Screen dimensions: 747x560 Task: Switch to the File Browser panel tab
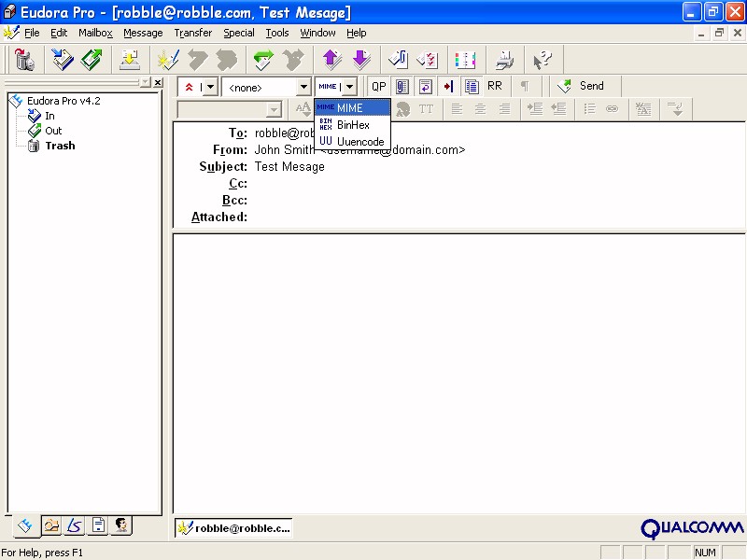coord(51,525)
